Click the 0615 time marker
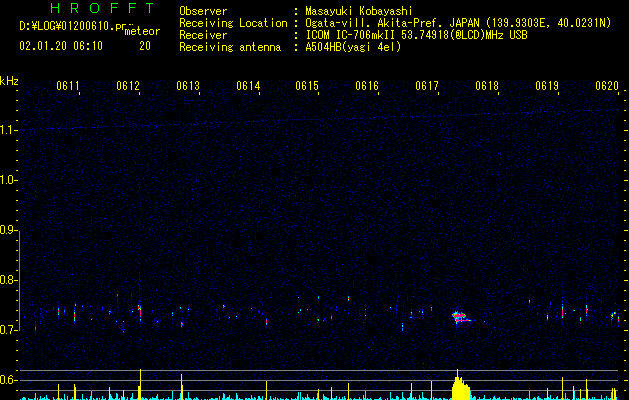 click(307, 86)
